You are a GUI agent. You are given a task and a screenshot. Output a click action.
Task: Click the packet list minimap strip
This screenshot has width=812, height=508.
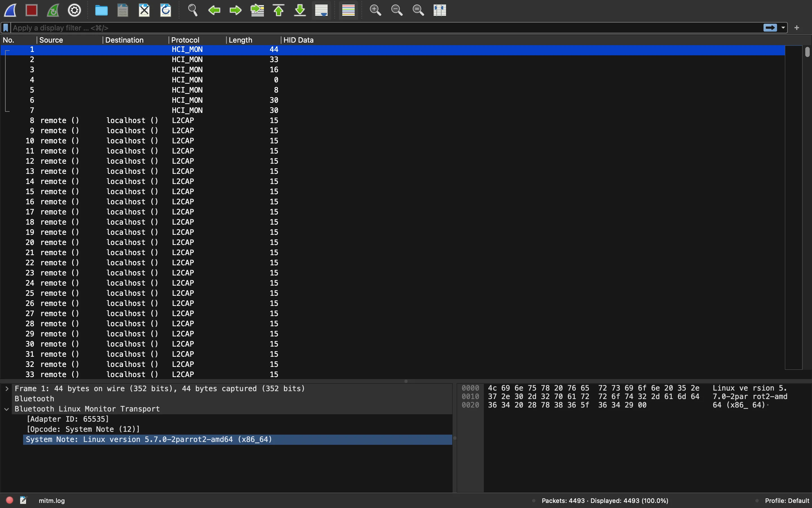(794, 207)
